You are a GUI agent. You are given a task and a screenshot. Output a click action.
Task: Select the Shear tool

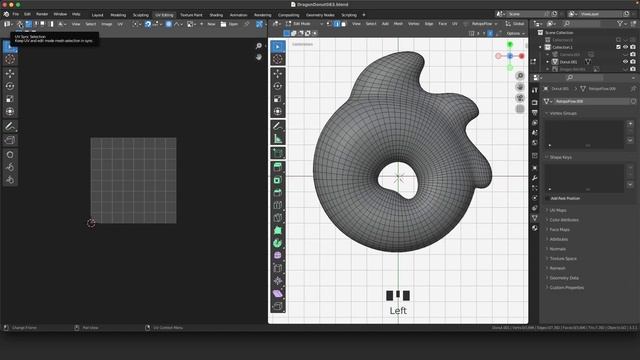tap(278, 293)
